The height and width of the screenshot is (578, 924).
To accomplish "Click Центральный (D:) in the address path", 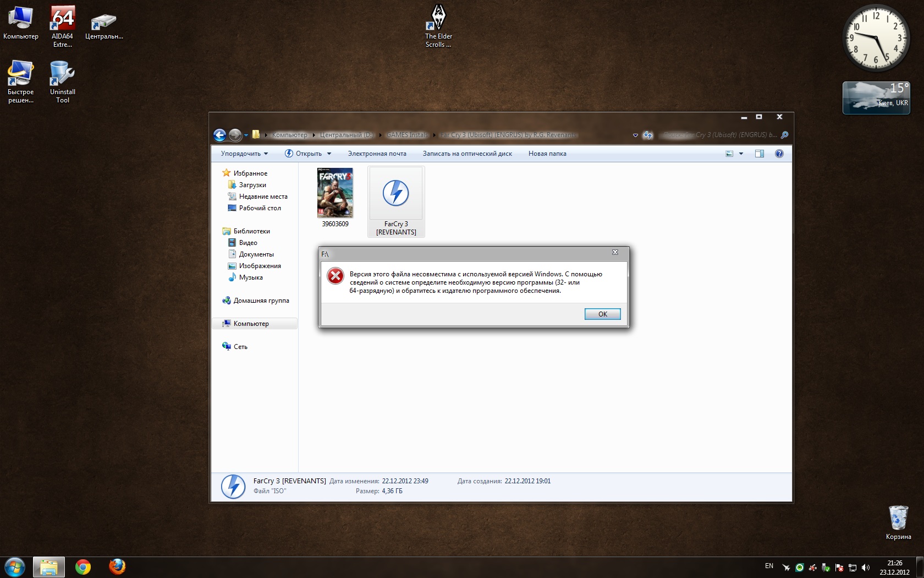I will click(346, 135).
